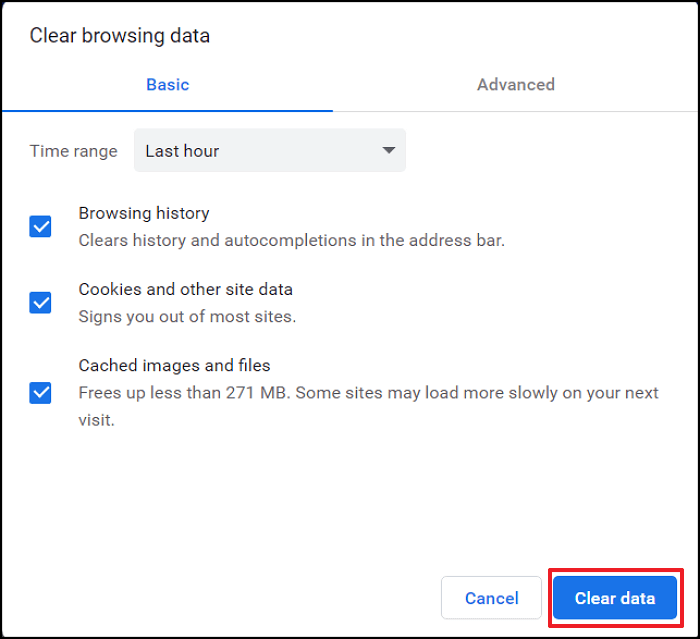
Task: Click the 'Clears history and autocompletions' description
Action: [x=292, y=240]
